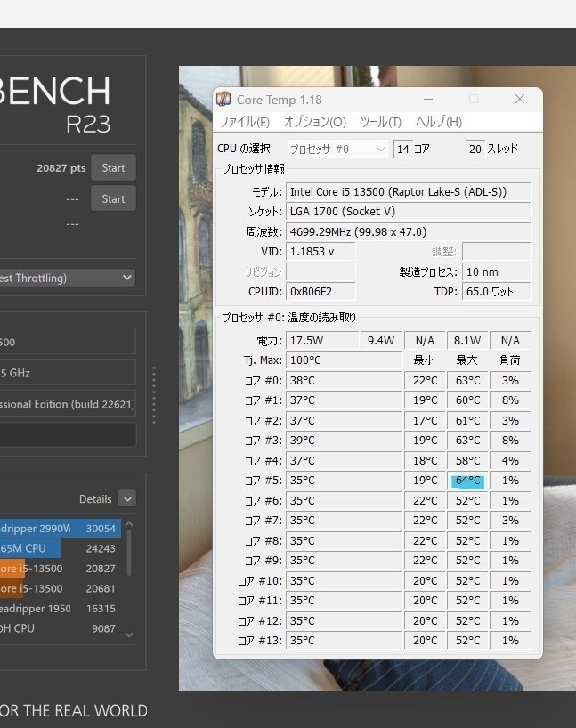Click the コア #10 minimum 20°C value
Screen dimensions: 576x728
[425, 581]
